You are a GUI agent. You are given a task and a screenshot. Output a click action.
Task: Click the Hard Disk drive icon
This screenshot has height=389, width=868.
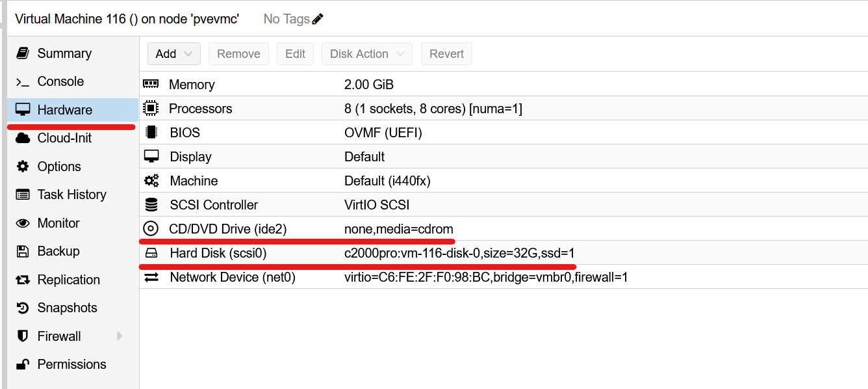pos(151,252)
